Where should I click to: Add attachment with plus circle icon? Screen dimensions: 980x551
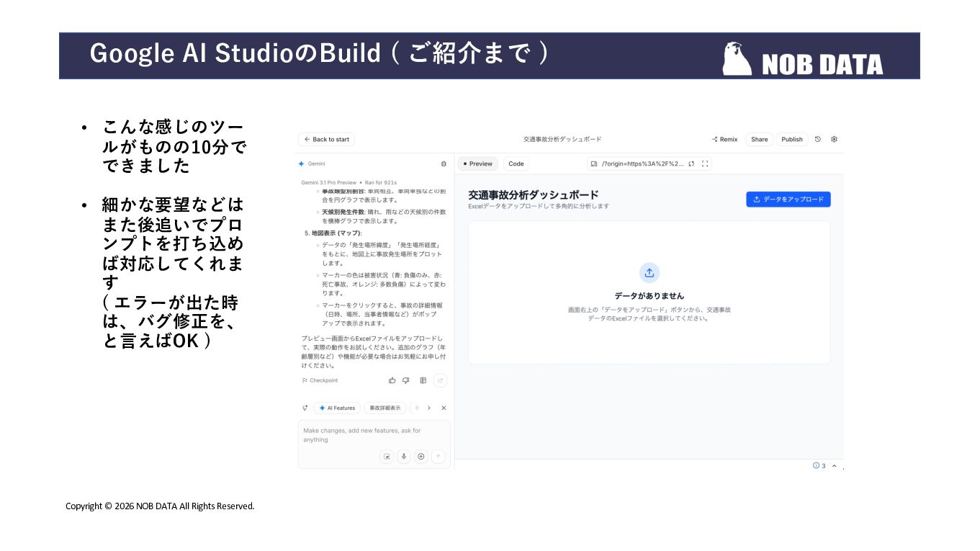pyautogui.click(x=421, y=456)
